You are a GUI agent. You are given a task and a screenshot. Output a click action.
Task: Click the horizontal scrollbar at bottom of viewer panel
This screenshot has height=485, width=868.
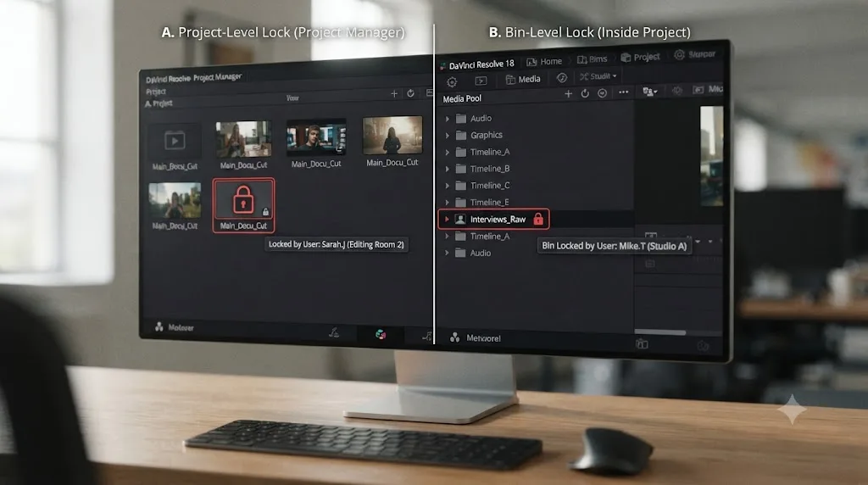click(x=659, y=332)
